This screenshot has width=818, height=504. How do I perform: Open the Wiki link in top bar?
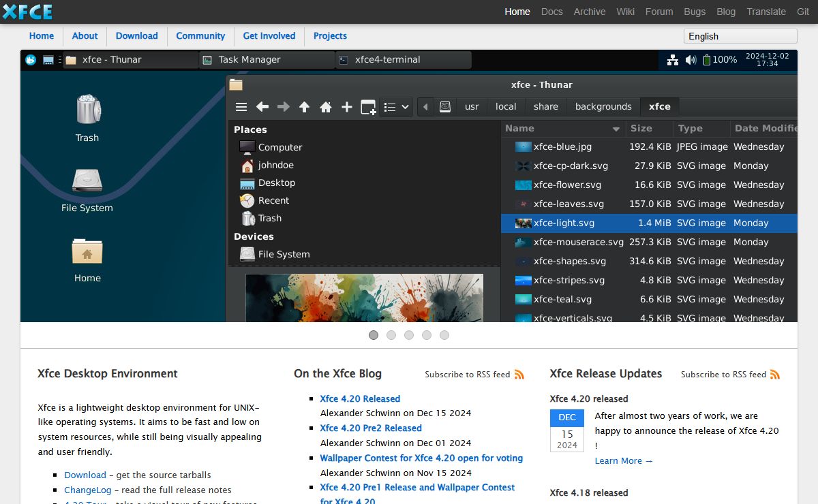(626, 12)
